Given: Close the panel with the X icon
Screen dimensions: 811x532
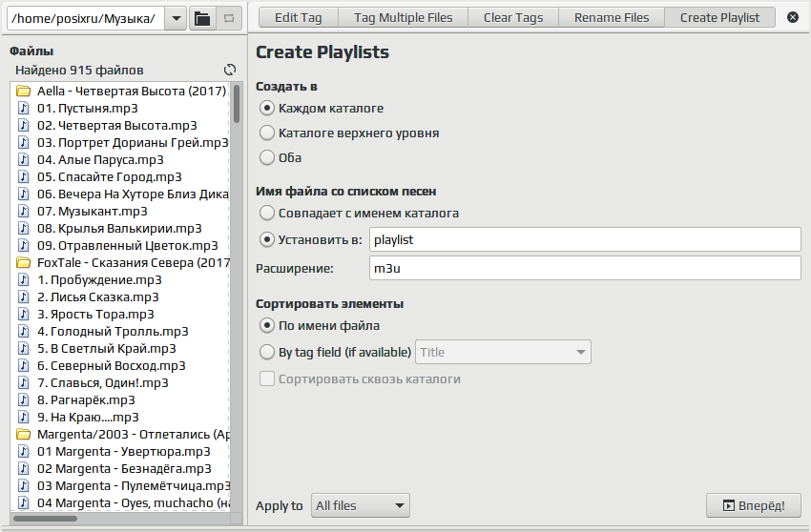Looking at the screenshot, I should (792, 17).
